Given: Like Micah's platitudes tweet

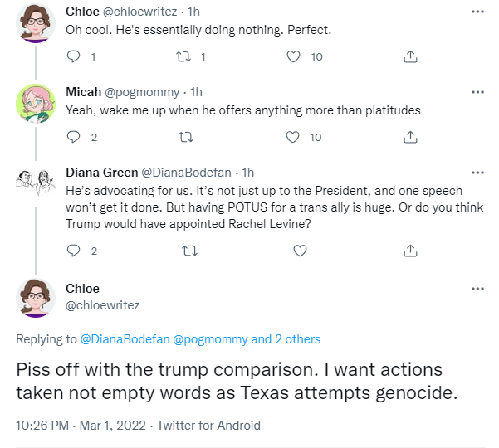Looking at the screenshot, I should 292,137.
